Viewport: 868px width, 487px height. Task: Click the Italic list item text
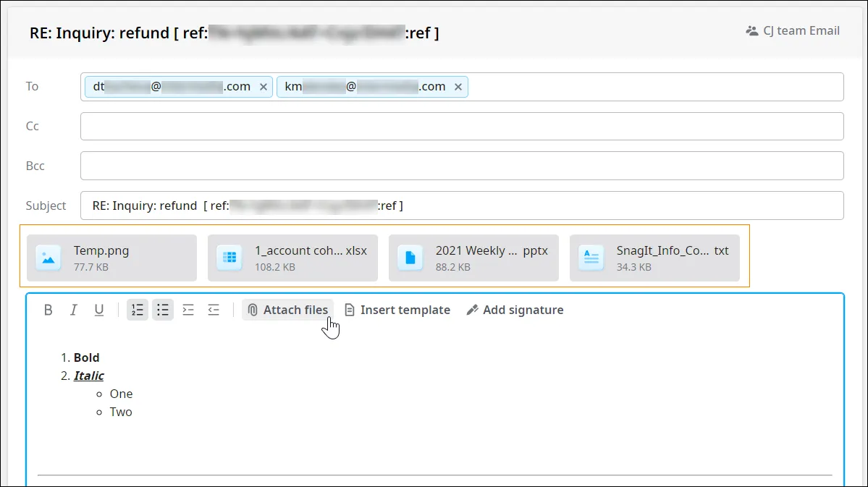point(88,376)
